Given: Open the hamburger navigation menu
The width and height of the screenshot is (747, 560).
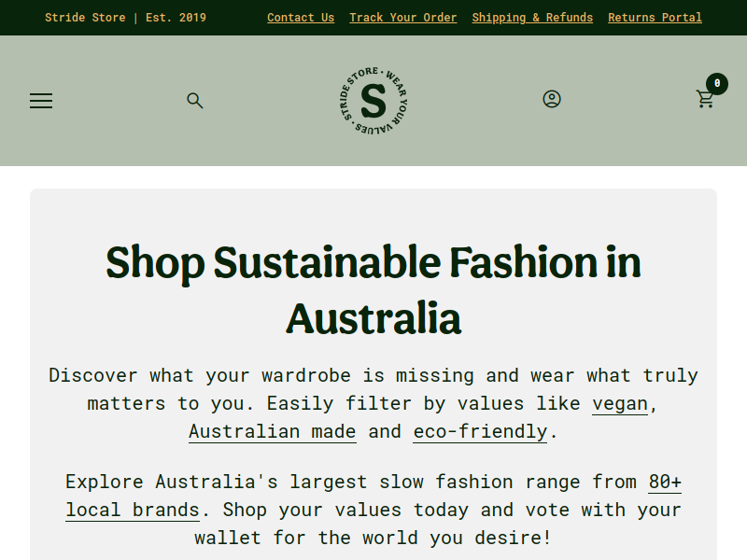Looking at the screenshot, I should [41, 101].
